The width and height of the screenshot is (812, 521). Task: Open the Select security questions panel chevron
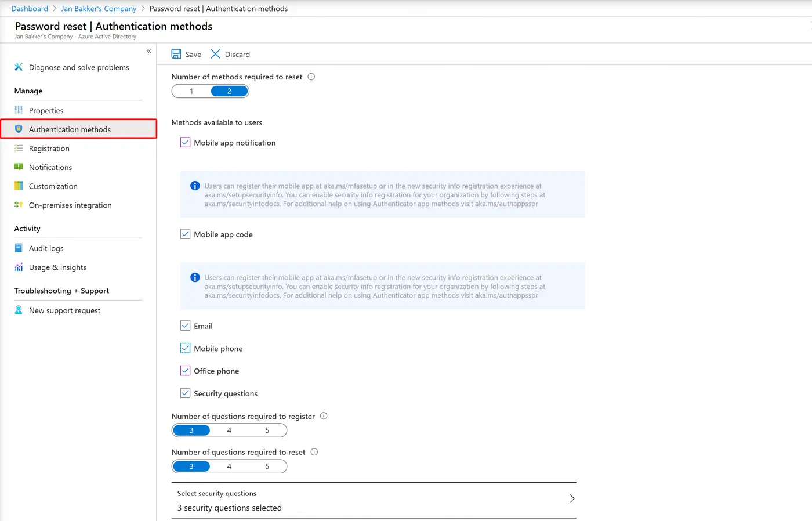(x=572, y=499)
